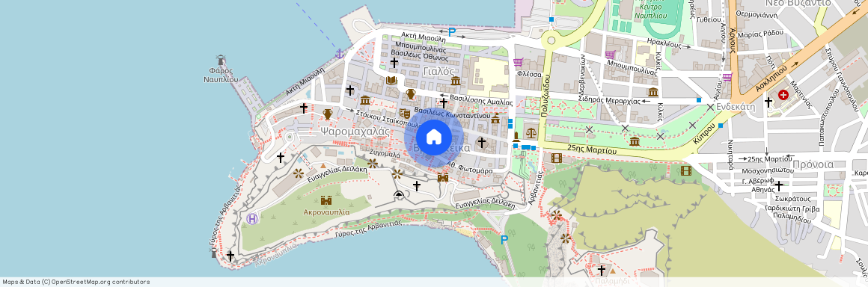Select the Κύπρου road label
The image size is (868, 287).
pos(705,133)
